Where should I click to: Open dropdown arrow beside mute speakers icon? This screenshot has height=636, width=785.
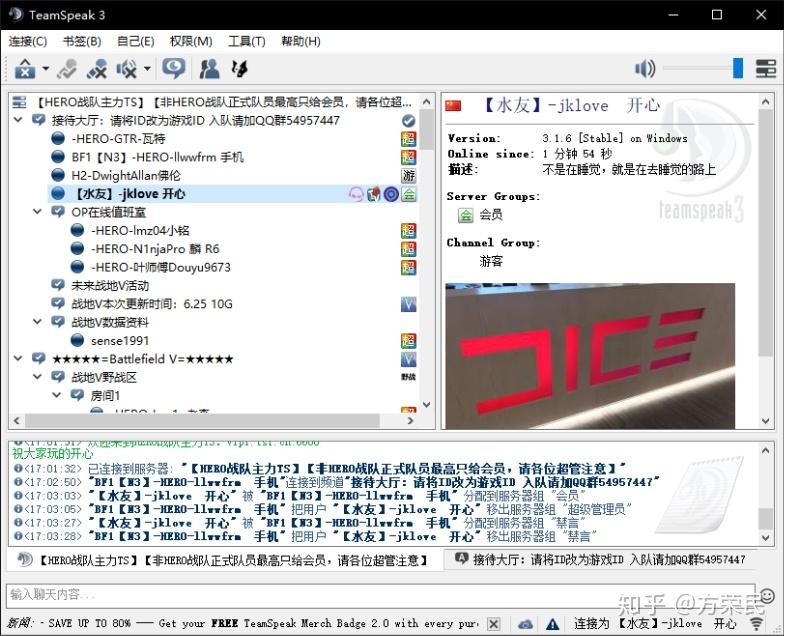click(x=147, y=69)
